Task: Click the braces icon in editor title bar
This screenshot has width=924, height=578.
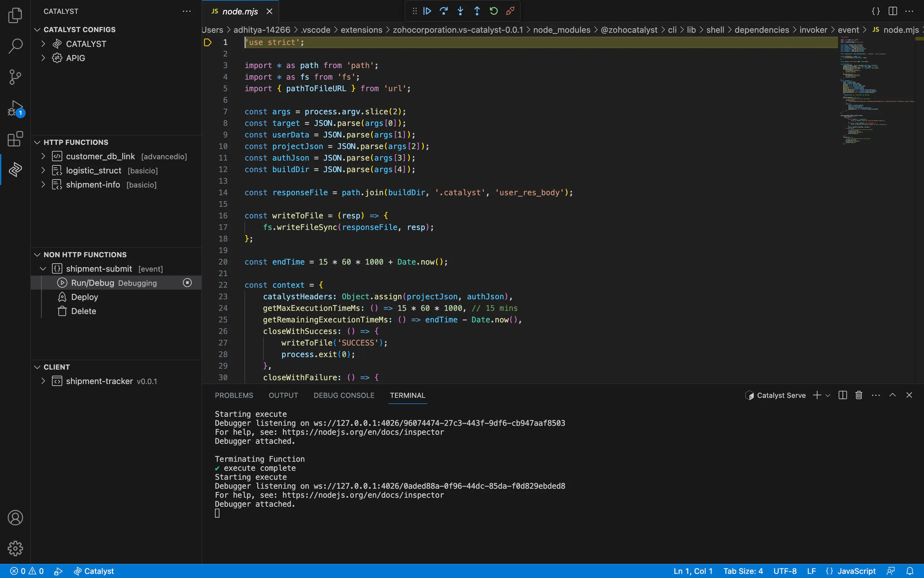Action: 876,11
